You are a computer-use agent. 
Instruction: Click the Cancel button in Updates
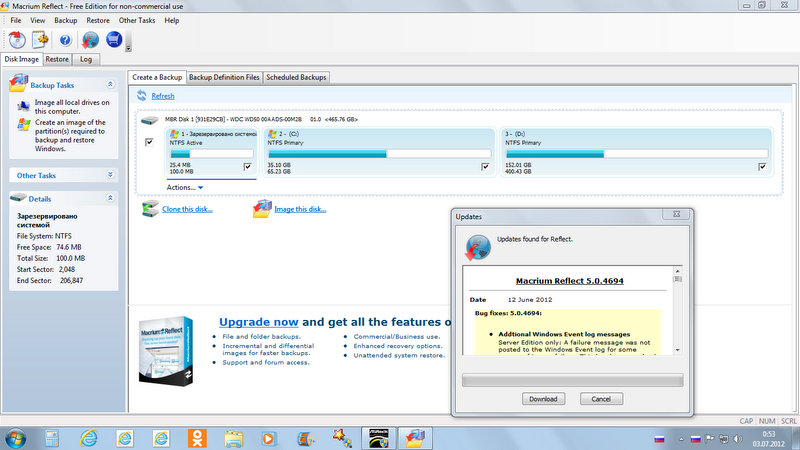click(601, 399)
